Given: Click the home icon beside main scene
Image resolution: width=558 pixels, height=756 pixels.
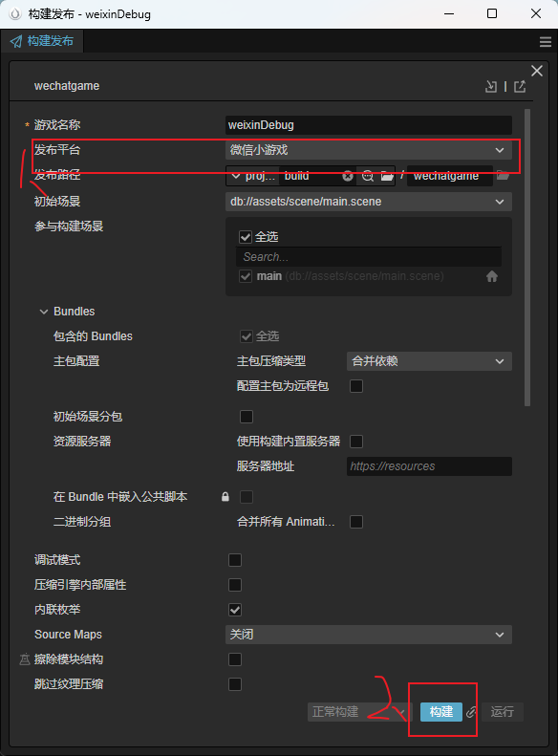Looking at the screenshot, I should (x=491, y=276).
